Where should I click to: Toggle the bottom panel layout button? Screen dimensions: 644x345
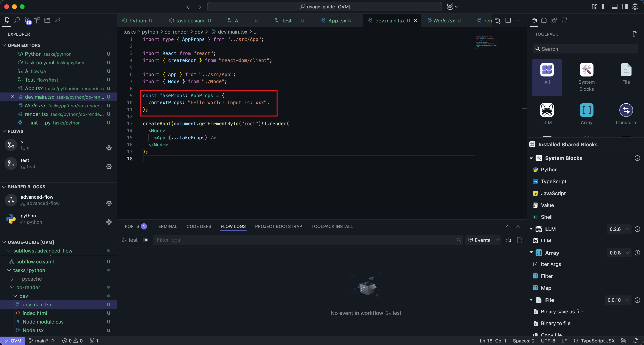[615, 7]
